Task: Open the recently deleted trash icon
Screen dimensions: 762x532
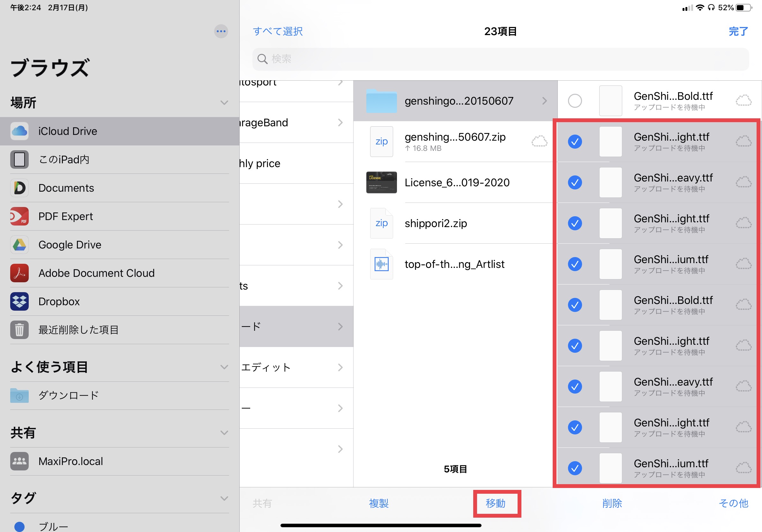Action: click(x=19, y=330)
